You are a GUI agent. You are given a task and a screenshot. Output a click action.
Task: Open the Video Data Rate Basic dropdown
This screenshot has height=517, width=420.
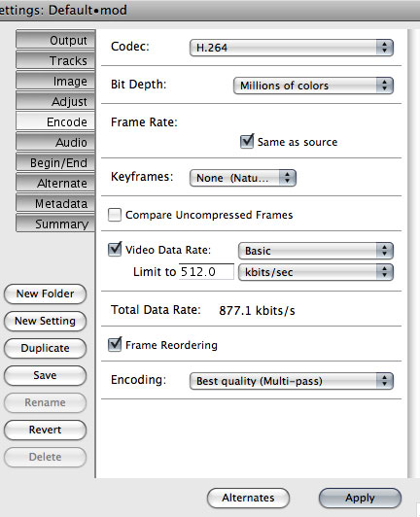pos(315,251)
